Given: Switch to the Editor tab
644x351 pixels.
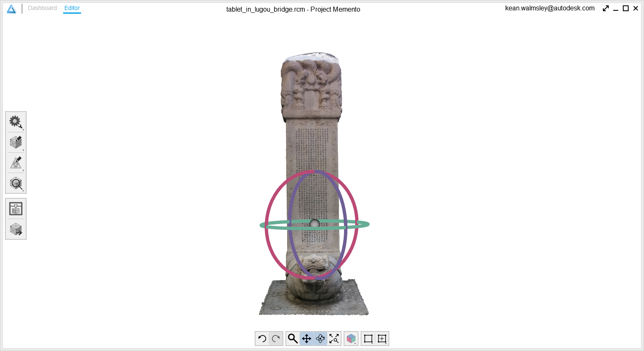Looking at the screenshot, I should (x=72, y=8).
